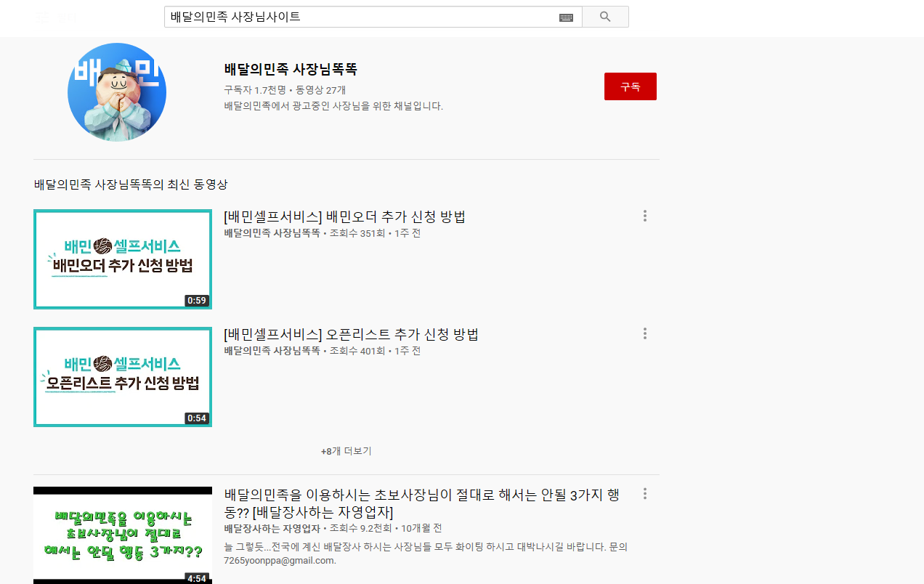Click the description mentioning 7265yoonppa@gmail.com
The width and height of the screenshot is (924, 584).
point(426,553)
